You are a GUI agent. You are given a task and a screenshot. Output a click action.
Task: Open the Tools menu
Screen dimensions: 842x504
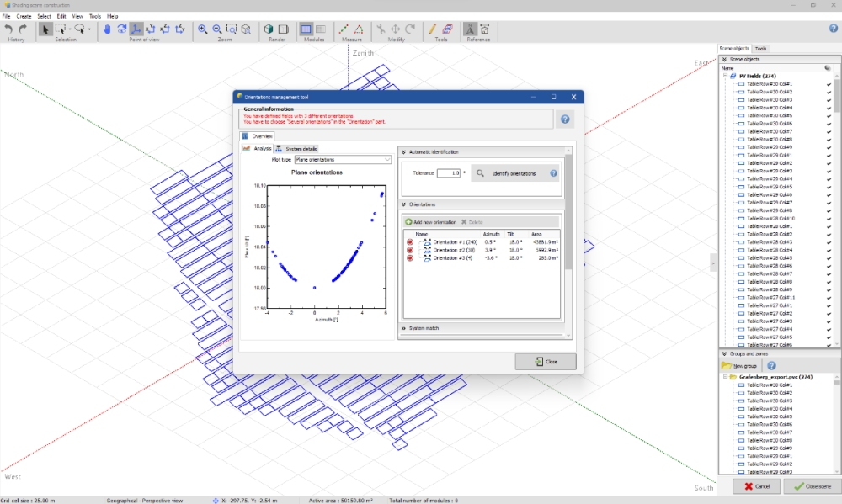click(95, 16)
